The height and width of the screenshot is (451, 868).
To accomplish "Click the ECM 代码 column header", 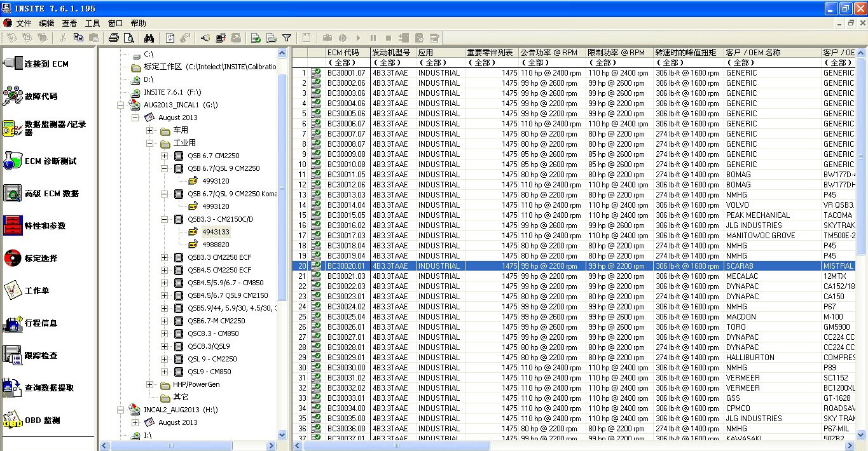I will click(347, 53).
